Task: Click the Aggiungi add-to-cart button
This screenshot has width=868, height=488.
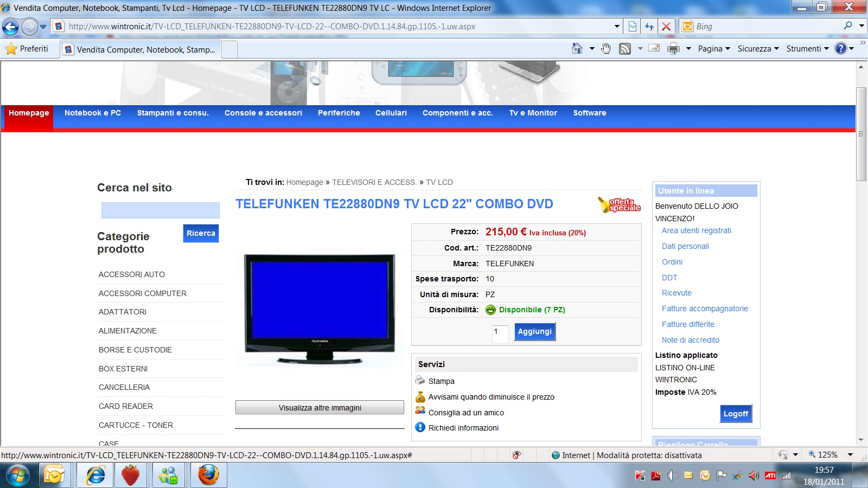Action: [x=534, y=331]
